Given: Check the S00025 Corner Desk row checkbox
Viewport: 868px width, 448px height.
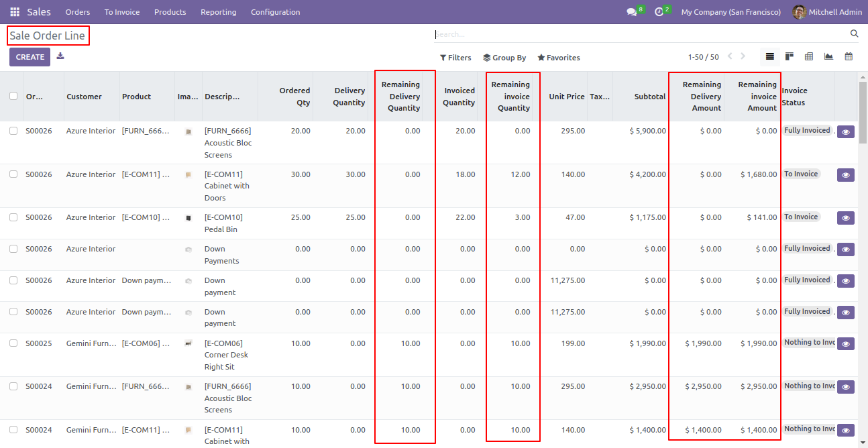Looking at the screenshot, I should click(x=13, y=343).
